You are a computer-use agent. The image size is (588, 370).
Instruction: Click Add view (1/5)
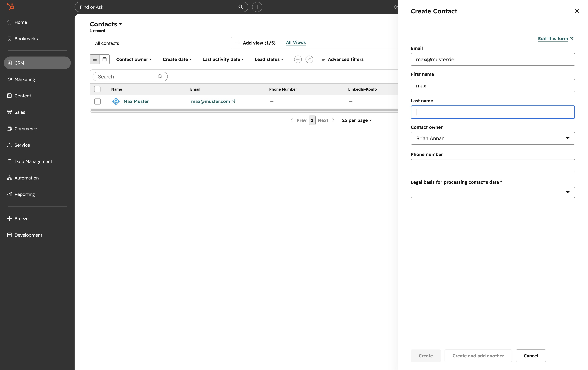point(256,43)
